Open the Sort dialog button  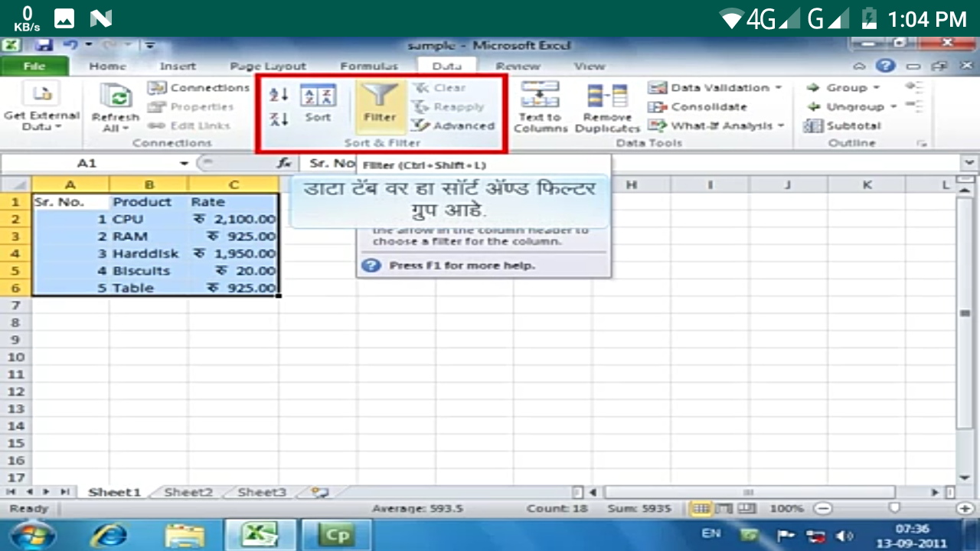coord(318,103)
